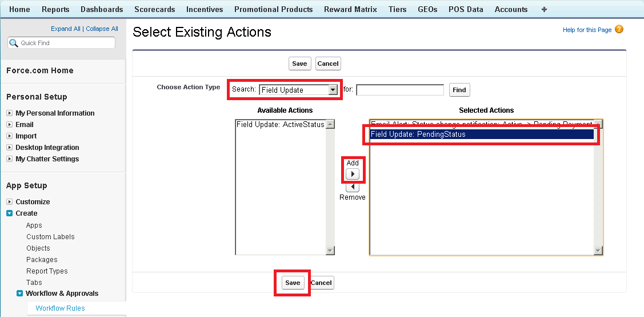Click the search 'for' text field
644x317 pixels.
point(400,90)
